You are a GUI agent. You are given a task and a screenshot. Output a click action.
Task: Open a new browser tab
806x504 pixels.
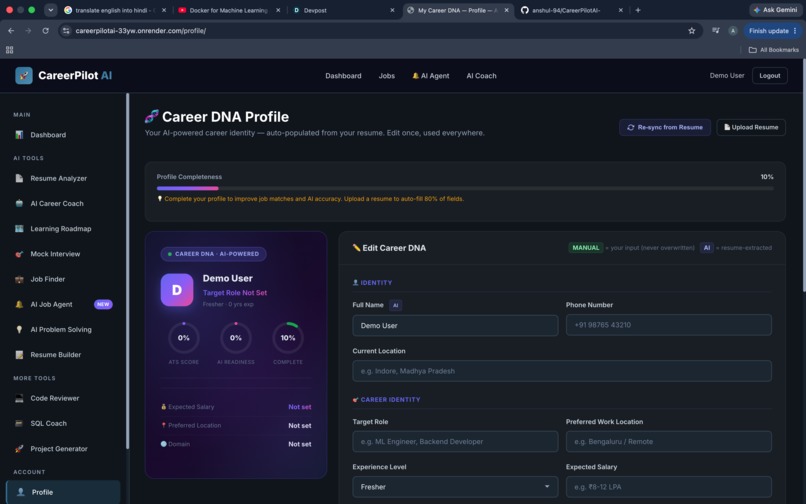638,10
